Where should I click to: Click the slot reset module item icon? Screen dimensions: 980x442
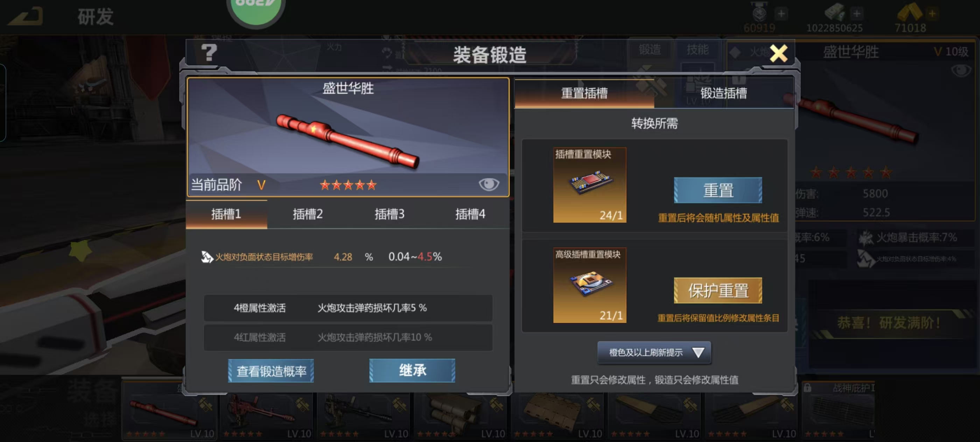click(x=590, y=185)
